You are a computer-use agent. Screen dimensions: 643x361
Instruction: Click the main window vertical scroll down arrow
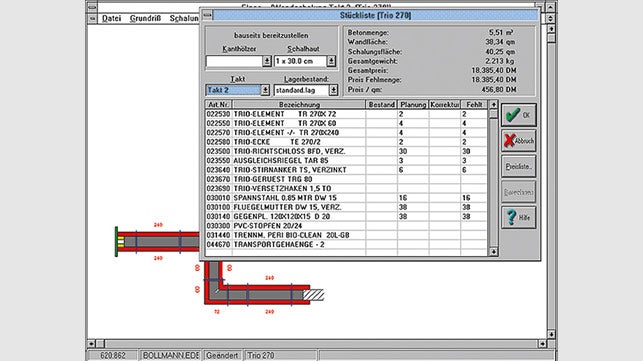[x=551, y=334]
